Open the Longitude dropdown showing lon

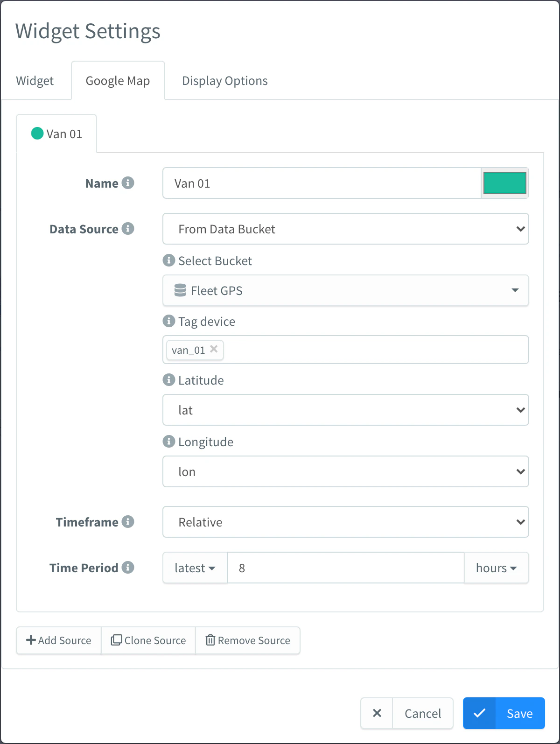click(x=346, y=471)
